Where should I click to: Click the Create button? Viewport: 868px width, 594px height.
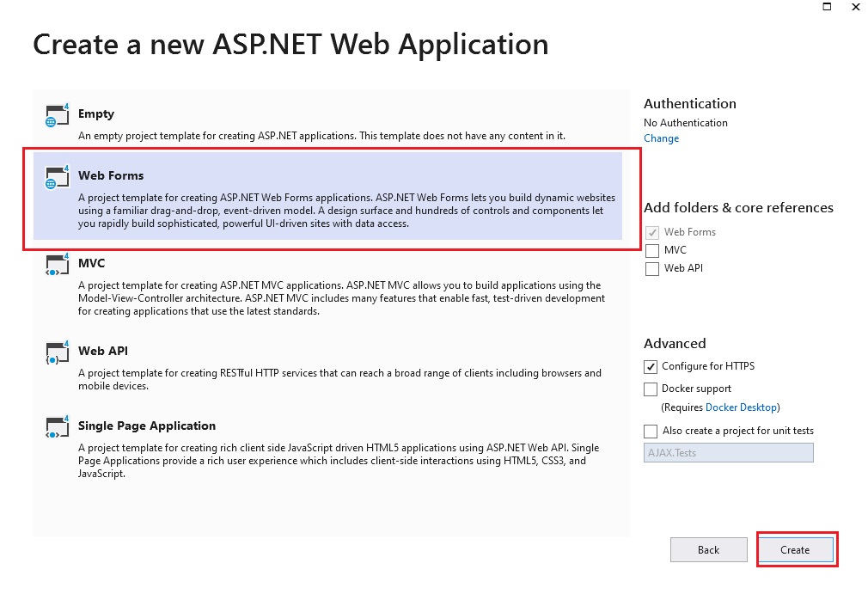point(795,549)
